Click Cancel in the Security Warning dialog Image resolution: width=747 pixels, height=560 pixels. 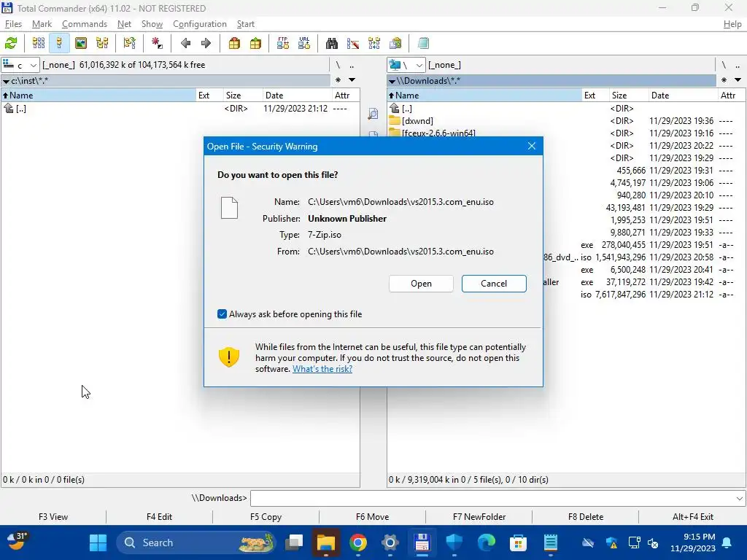point(494,284)
